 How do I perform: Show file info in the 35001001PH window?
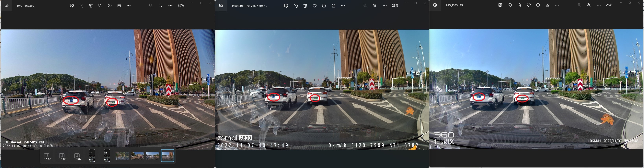[324, 5]
